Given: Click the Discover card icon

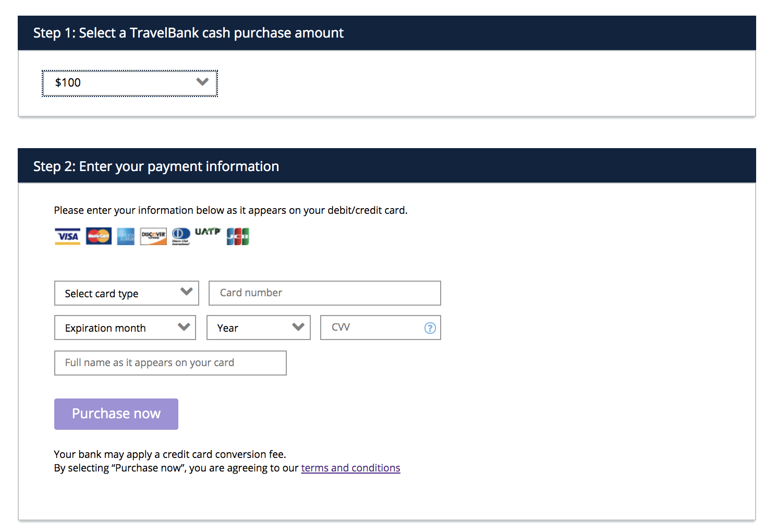Looking at the screenshot, I should click(153, 236).
